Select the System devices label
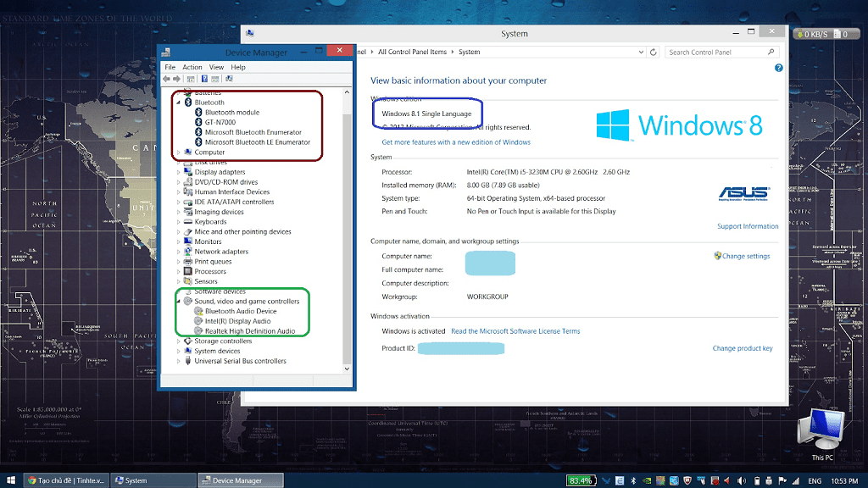Viewport: 868px width, 488px height. tap(217, 352)
